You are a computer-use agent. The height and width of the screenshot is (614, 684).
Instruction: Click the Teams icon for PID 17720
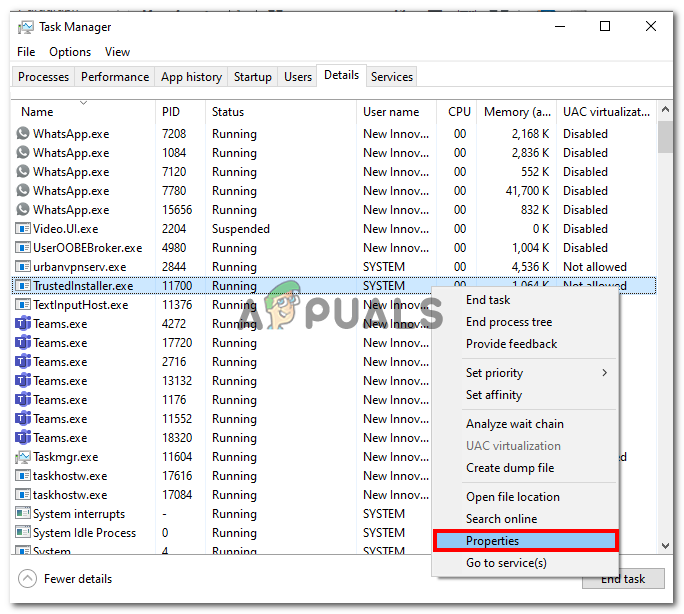tap(23, 343)
